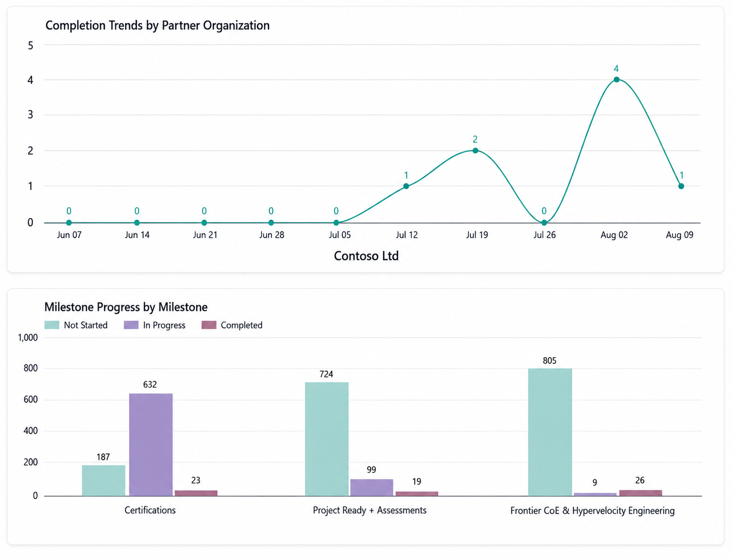Image resolution: width=733 pixels, height=560 pixels.
Task: Click the In Progress legend swatch
Action: click(x=131, y=325)
